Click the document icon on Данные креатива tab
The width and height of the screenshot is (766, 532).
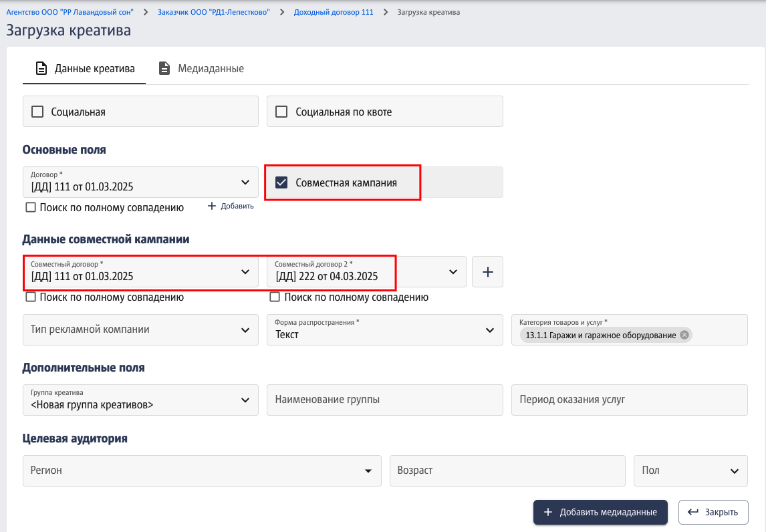pyautogui.click(x=41, y=68)
